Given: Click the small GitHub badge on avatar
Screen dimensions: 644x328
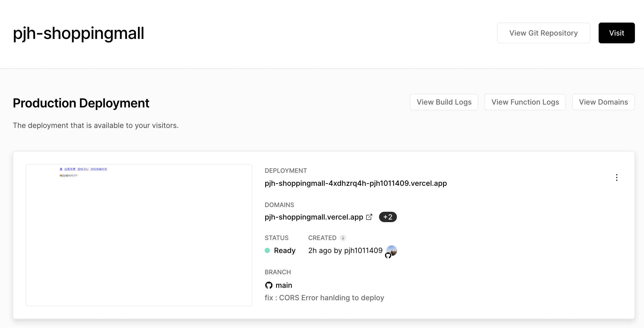Looking at the screenshot, I should [x=388, y=256].
